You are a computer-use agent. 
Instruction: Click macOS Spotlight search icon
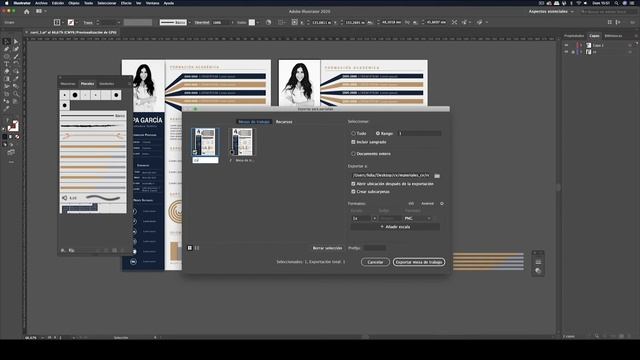pyautogui.click(x=616, y=3)
